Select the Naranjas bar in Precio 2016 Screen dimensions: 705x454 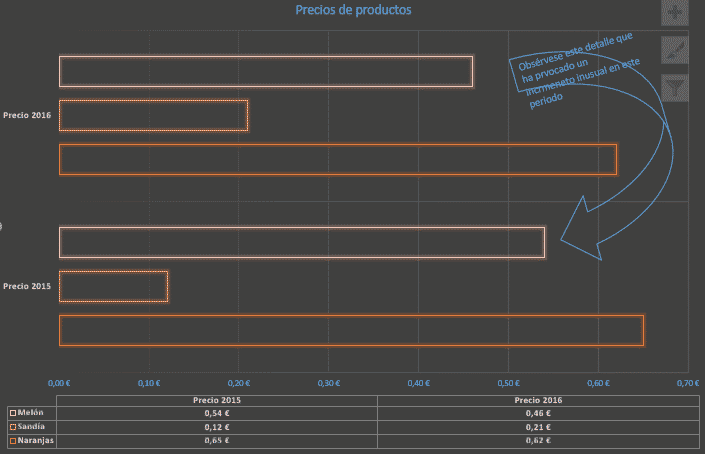click(338, 160)
